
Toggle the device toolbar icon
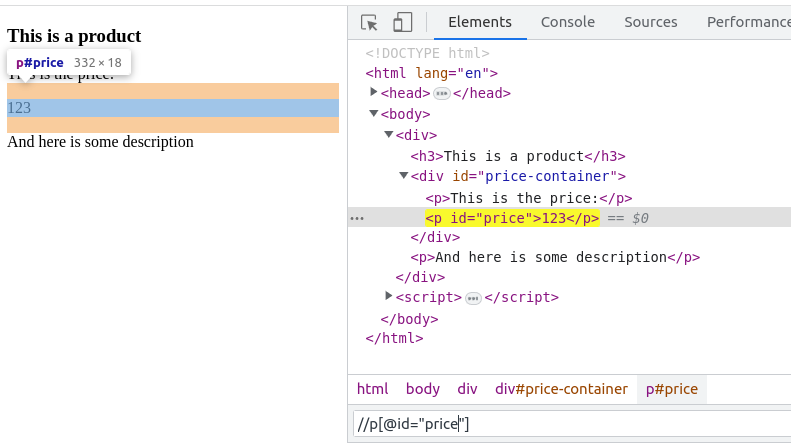pyautogui.click(x=402, y=22)
